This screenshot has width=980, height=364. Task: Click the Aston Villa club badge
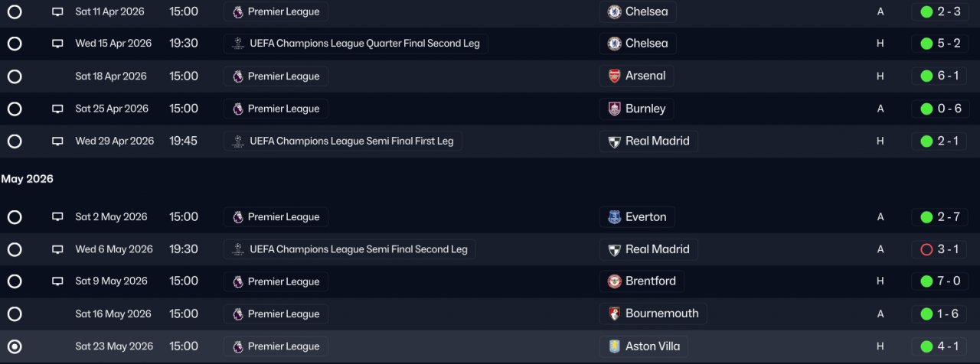click(x=614, y=346)
